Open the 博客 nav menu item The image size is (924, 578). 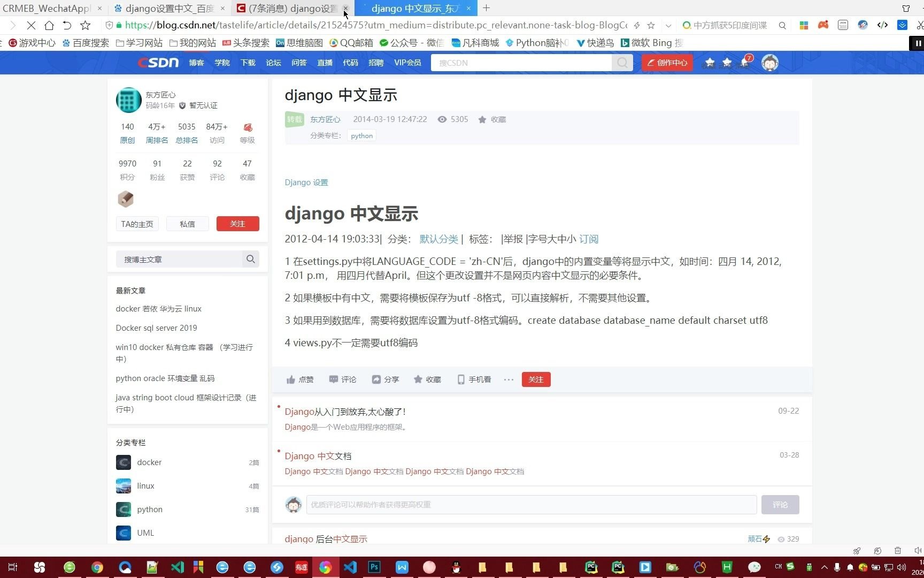(196, 63)
